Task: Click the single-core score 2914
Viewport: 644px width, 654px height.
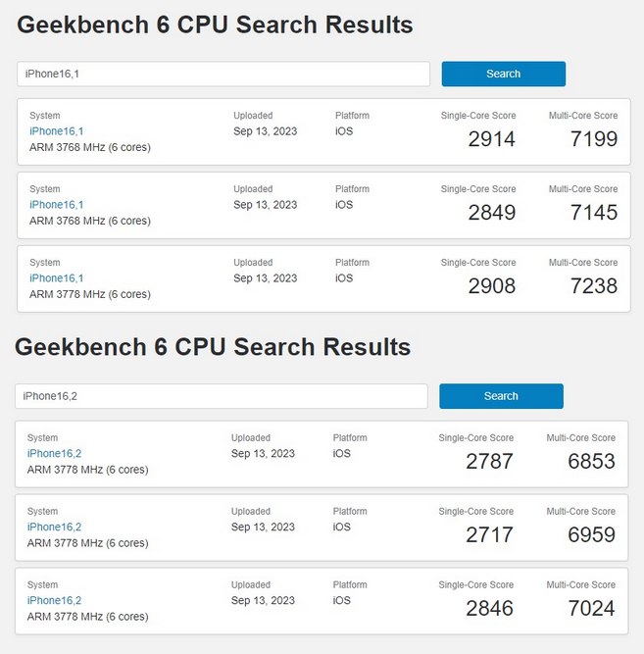Action: coord(491,139)
